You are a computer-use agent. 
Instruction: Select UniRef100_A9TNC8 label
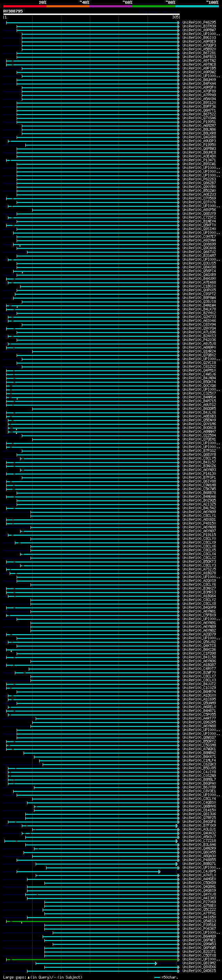199,65
